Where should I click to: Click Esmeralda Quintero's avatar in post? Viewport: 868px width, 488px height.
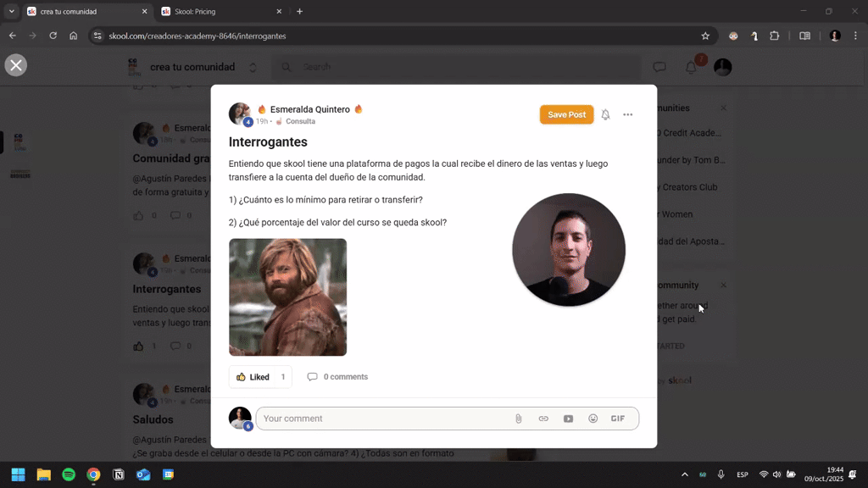click(x=240, y=114)
